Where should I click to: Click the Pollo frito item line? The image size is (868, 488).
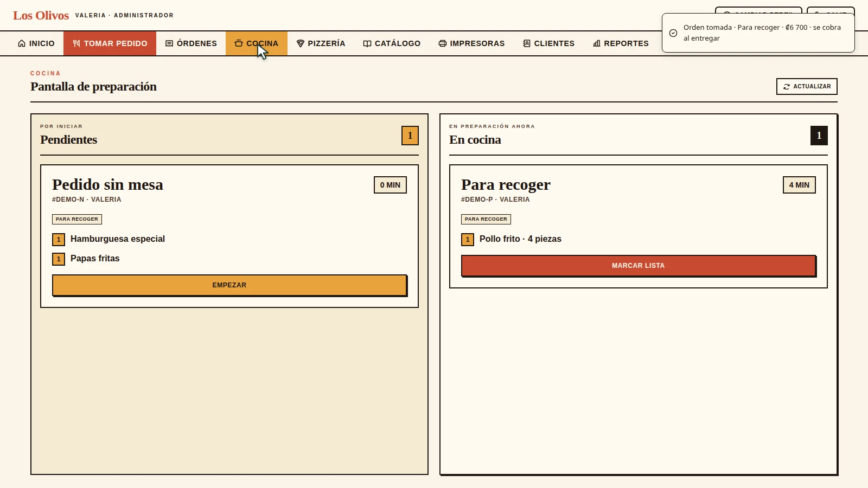[512, 239]
